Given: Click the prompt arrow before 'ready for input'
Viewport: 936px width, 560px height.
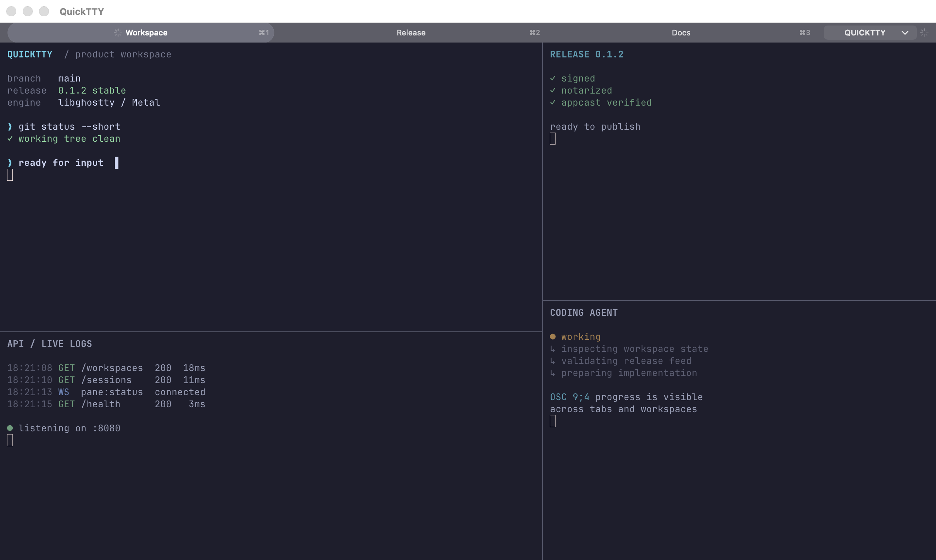Looking at the screenshot, I should (10, 163).
